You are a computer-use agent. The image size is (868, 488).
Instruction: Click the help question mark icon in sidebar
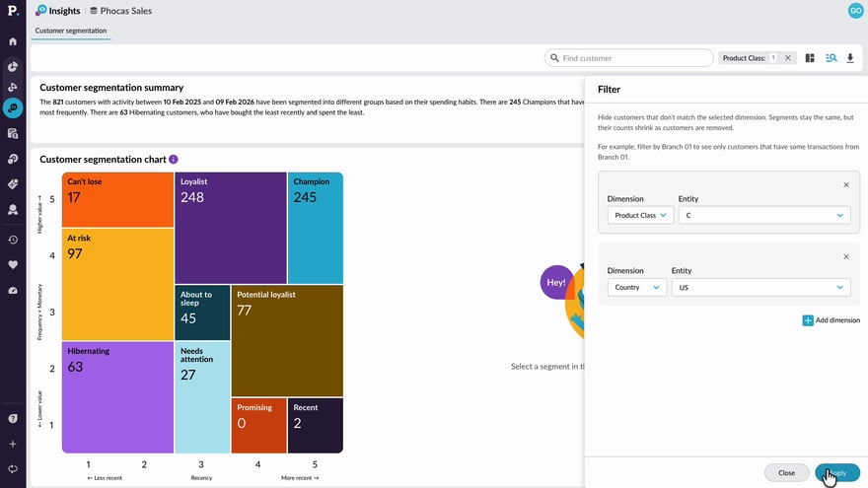13,418
